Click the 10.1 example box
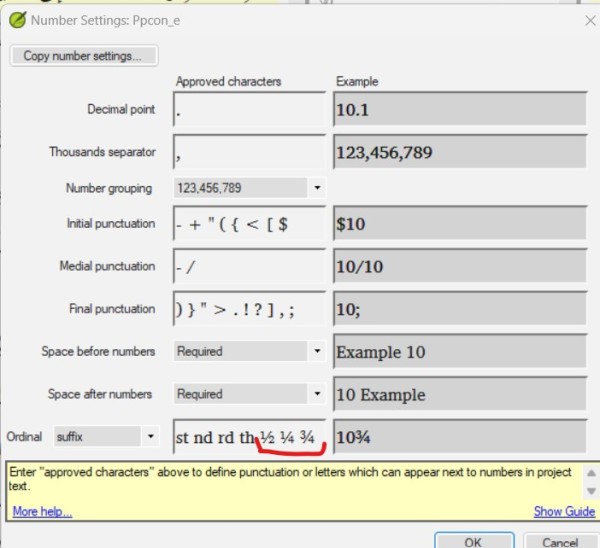The width and height of the screenshot is (600, 548). (460, 109)
